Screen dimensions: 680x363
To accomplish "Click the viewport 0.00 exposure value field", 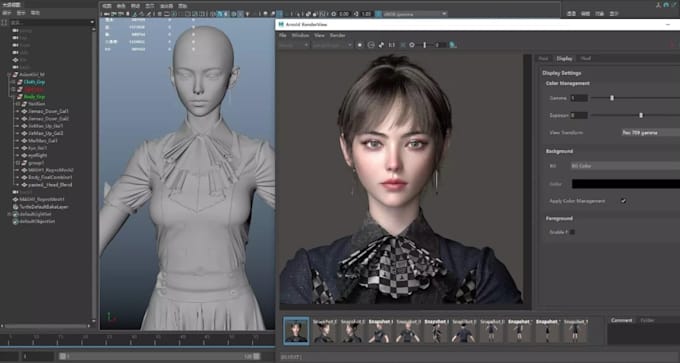I will pos(344,14).
